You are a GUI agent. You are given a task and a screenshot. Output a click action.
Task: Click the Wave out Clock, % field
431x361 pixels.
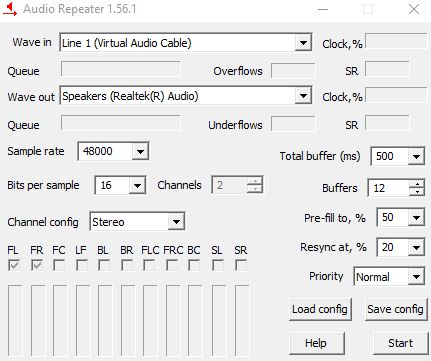(396, 95)
